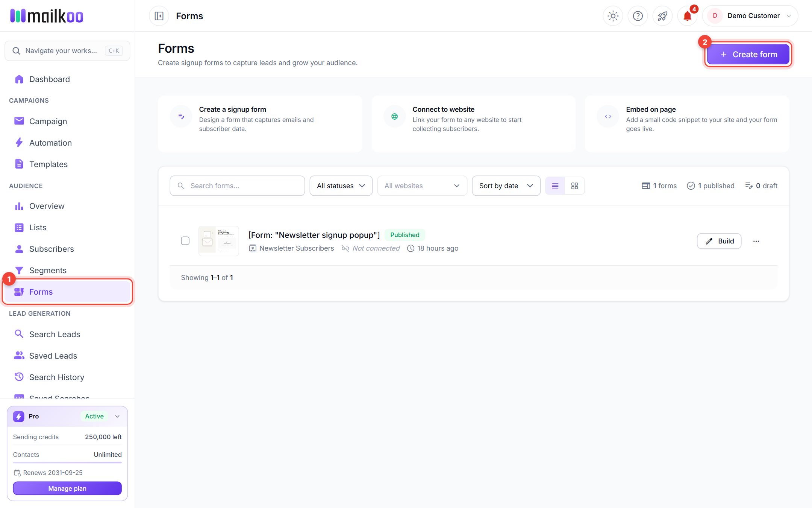Screen dimensions: 812x508
Task: Tick the Newsletter signup popup checkbox
Action: click(x=185, y=241)
